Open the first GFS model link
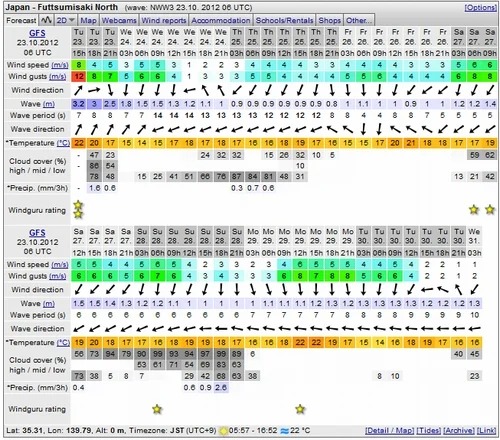Screen dimensions: 500x440 click(x=37, y=33)
